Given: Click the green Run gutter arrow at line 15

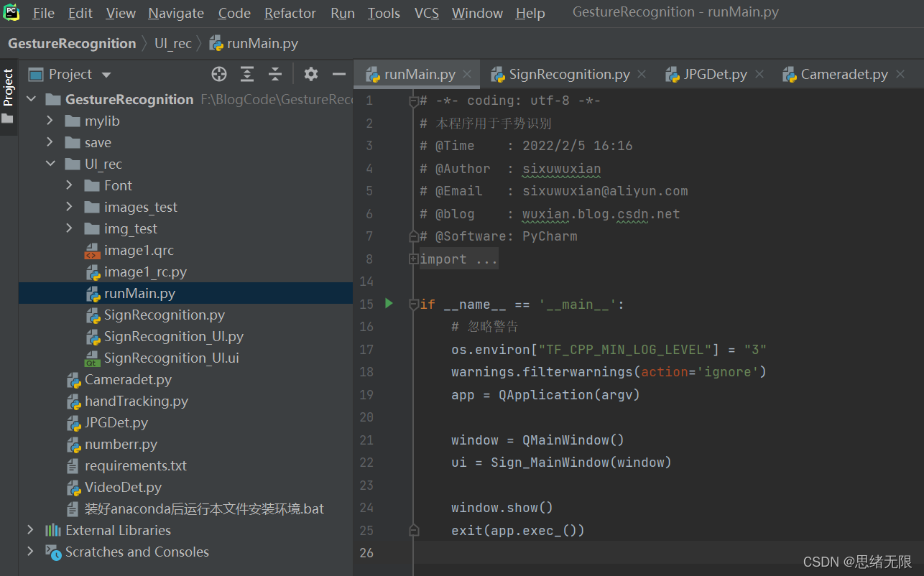Looking at the screenshot, I should pos(389,304).
